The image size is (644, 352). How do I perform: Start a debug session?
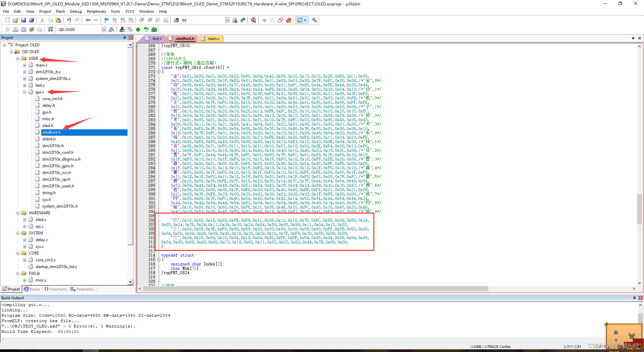click(253, 20)
